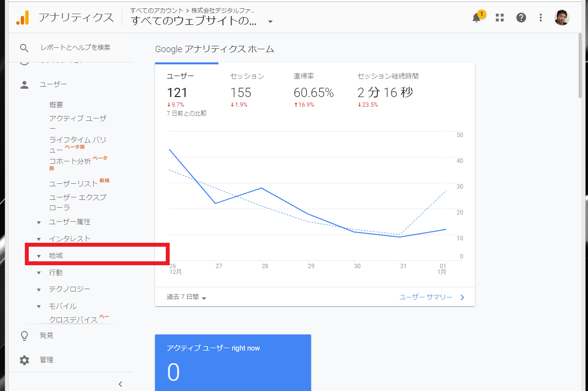This screenshot has width=588, height=391.
Task: Select the セッション継続時間 metric tab
Action: [388, 91]
